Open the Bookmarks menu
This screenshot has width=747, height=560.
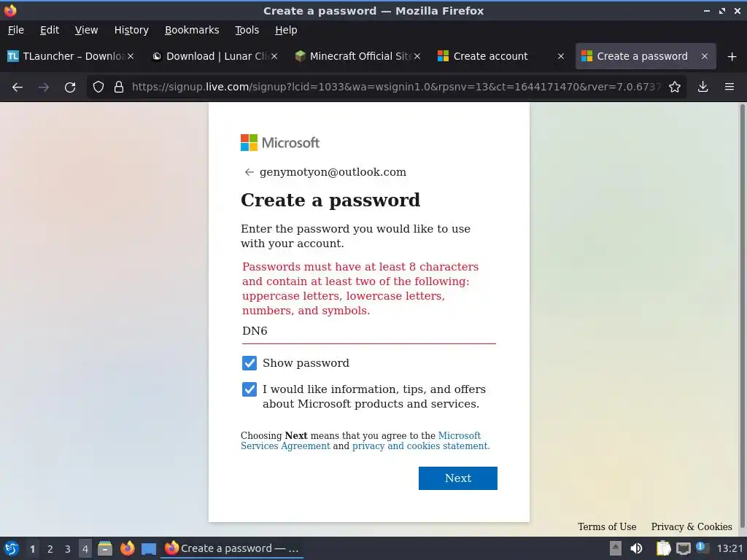192,30
